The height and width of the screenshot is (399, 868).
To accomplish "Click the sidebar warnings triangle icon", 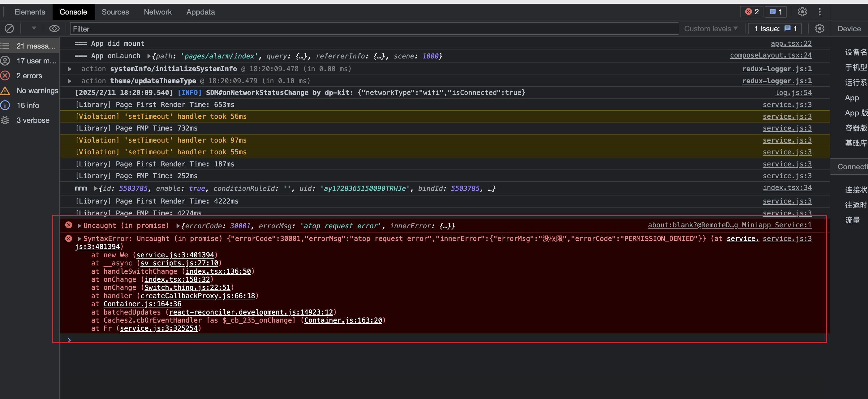I will click(5, 90).
